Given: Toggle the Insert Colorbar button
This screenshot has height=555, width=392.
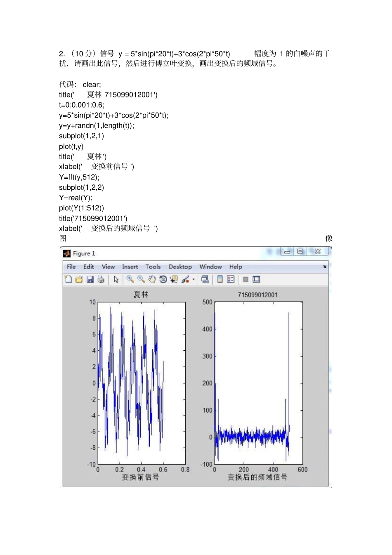Looking at the screenshot, I should click(x=220, y=279).
